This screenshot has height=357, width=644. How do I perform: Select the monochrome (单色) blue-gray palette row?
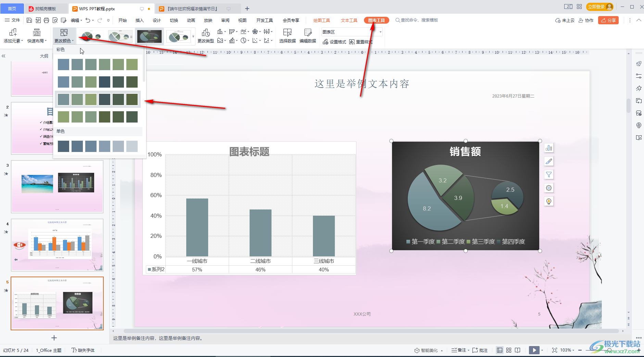coord(98,146)
